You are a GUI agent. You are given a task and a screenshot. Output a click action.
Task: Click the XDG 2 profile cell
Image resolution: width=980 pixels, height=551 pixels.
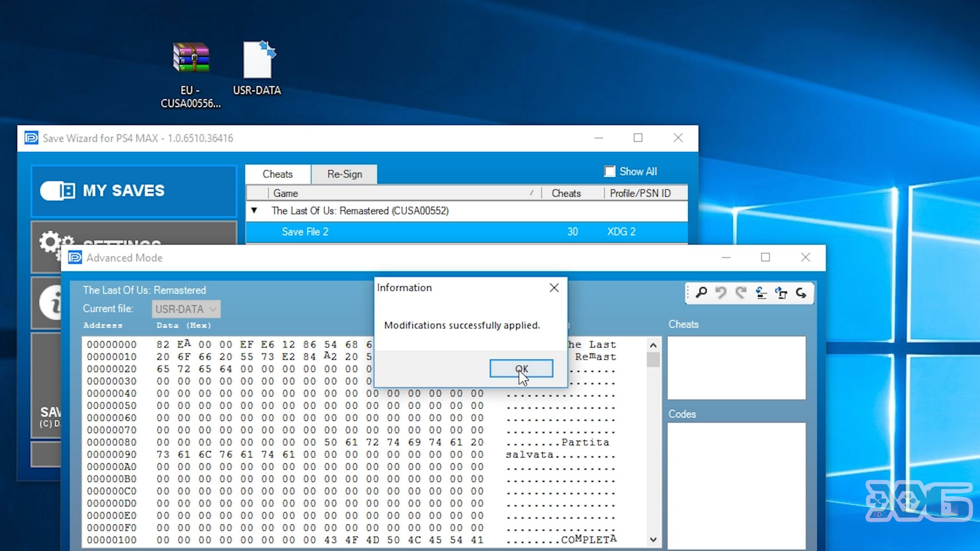pos(621,232)
